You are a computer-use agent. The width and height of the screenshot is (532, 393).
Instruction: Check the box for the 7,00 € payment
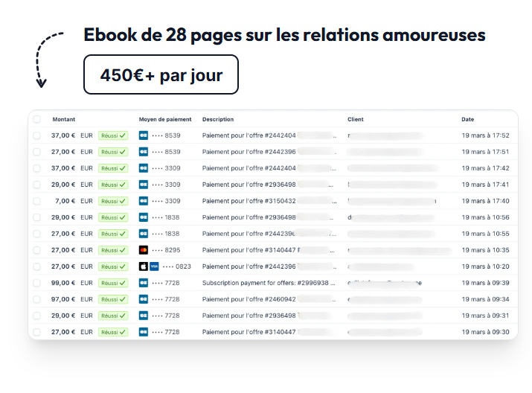36,201
